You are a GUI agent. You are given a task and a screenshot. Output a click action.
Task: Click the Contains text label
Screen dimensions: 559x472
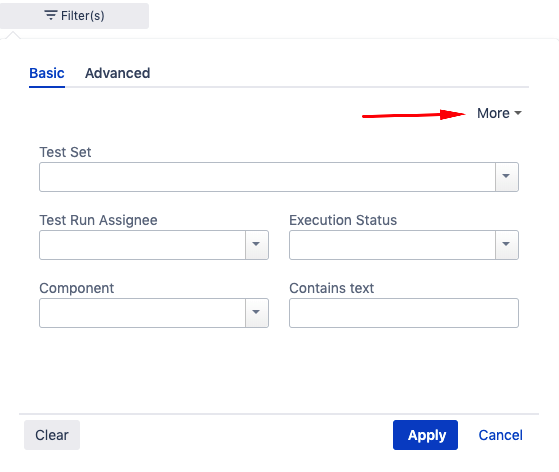(332, 288)
